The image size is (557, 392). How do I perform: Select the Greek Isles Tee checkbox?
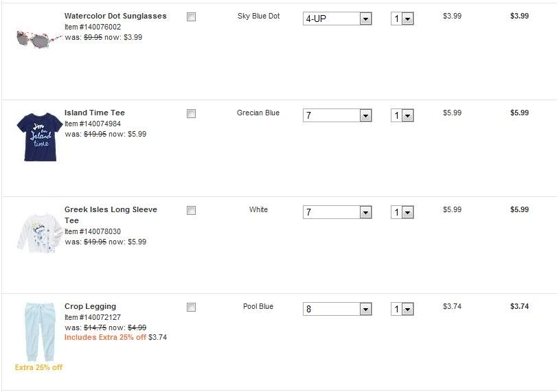click(191, 211)
